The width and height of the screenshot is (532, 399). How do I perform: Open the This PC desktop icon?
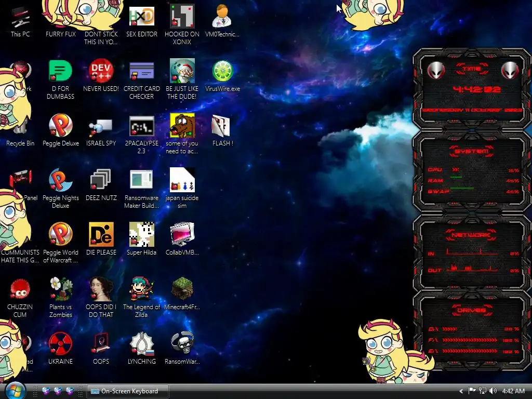20,21
